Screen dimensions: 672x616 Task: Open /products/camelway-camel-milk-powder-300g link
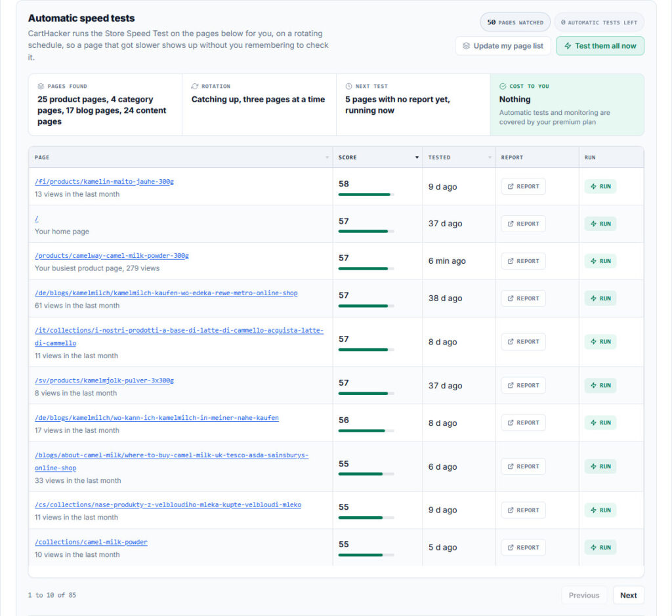112,256
